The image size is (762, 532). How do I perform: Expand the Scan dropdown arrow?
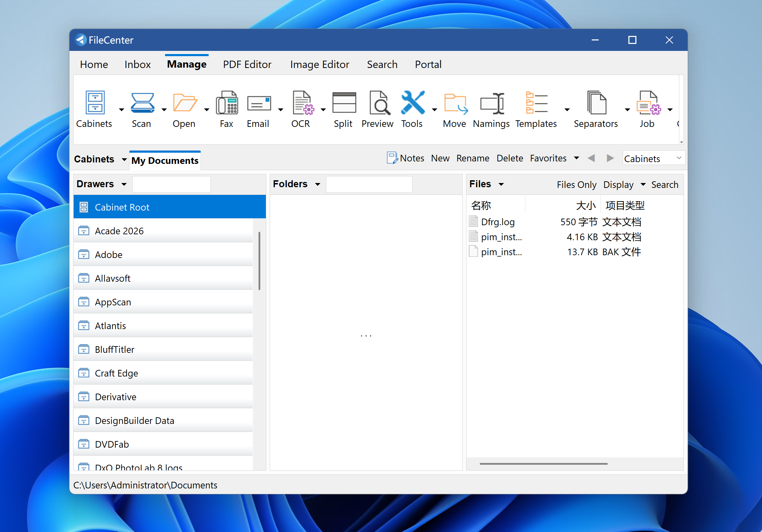coord(164,109)
